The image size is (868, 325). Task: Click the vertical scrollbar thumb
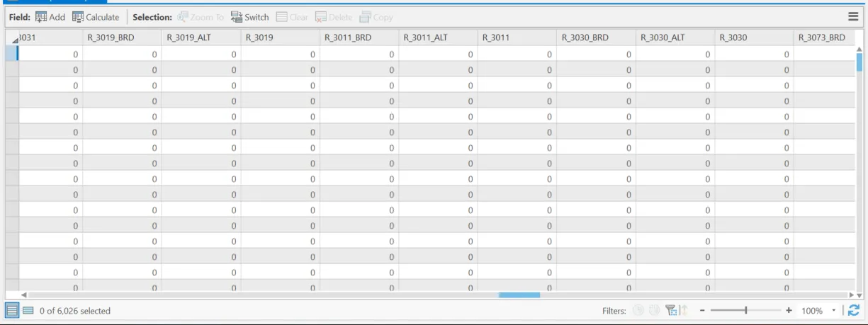click(859, 62)
